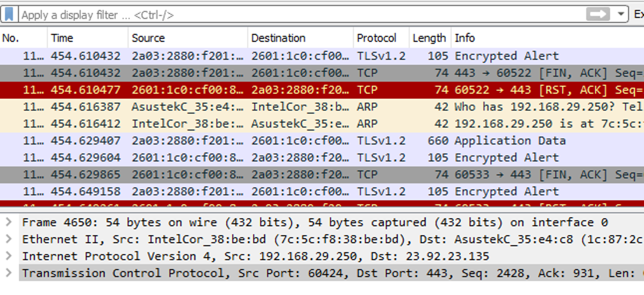The height and width of the screenshot is (295, 644).
Task: Select the ARP Who has 192.168.29.250 packet
Action: (322, 107)
